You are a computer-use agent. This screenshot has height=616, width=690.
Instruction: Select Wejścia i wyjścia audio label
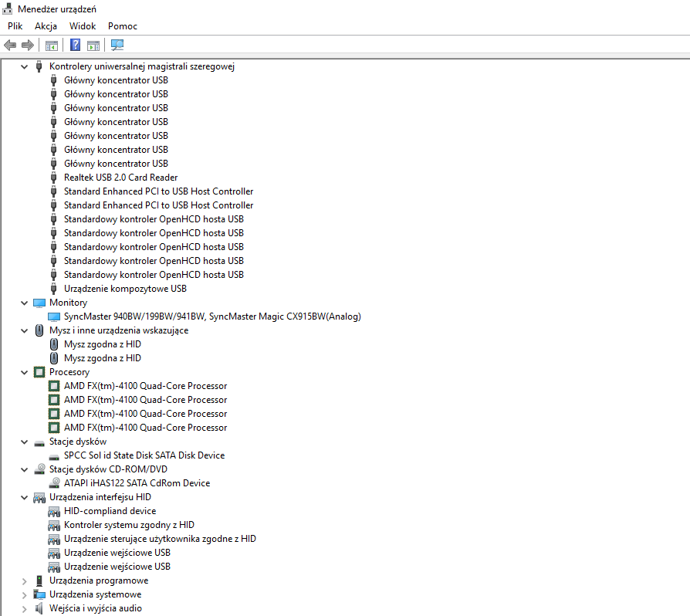[96, 608]
